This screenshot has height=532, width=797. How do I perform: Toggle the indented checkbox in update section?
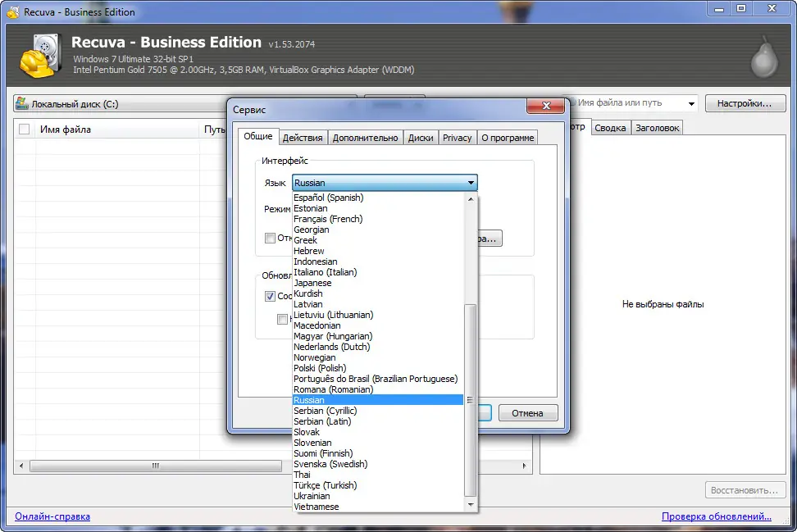coord(282,319)
